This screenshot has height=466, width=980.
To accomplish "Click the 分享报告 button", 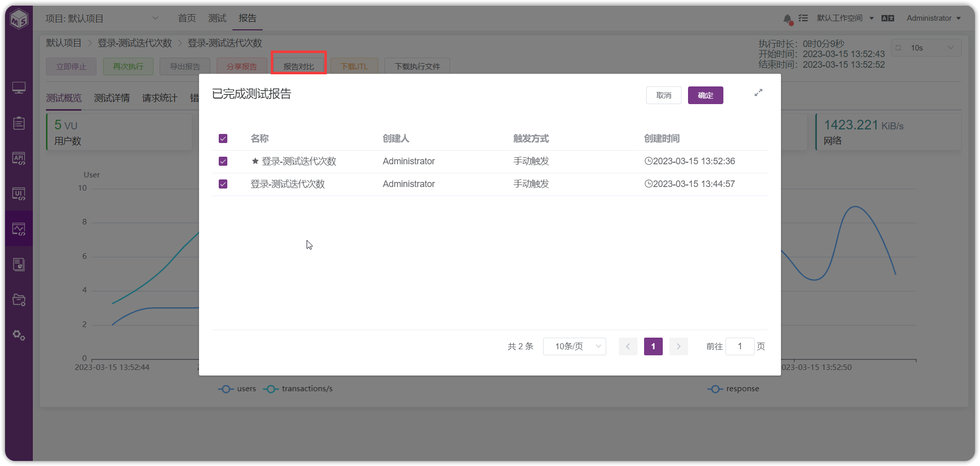I will [x=242, y=66].
